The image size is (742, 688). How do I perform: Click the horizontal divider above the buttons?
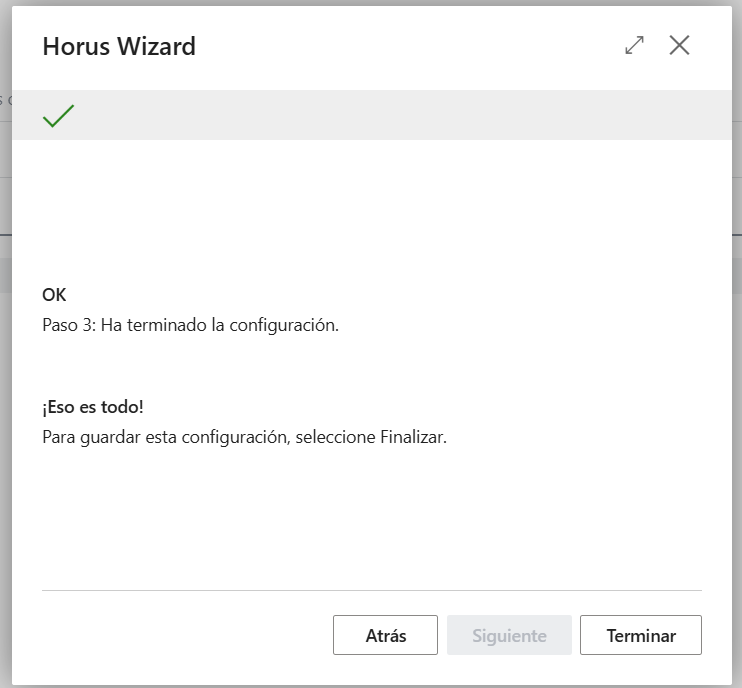click(x=372, y=591)
